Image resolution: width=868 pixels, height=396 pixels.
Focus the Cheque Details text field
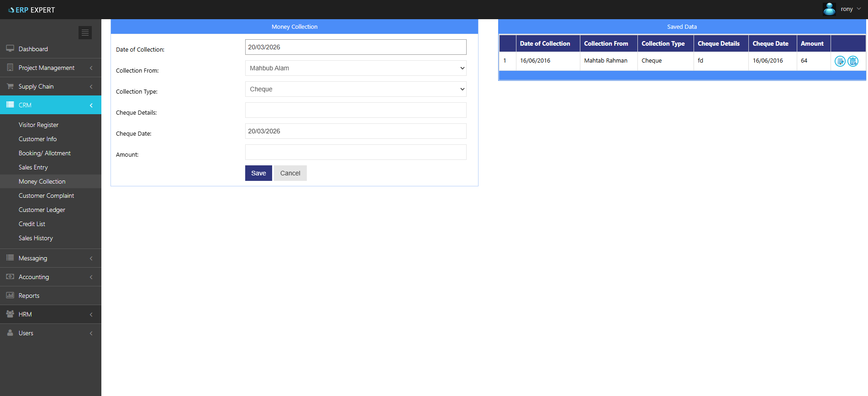point(355,110)
